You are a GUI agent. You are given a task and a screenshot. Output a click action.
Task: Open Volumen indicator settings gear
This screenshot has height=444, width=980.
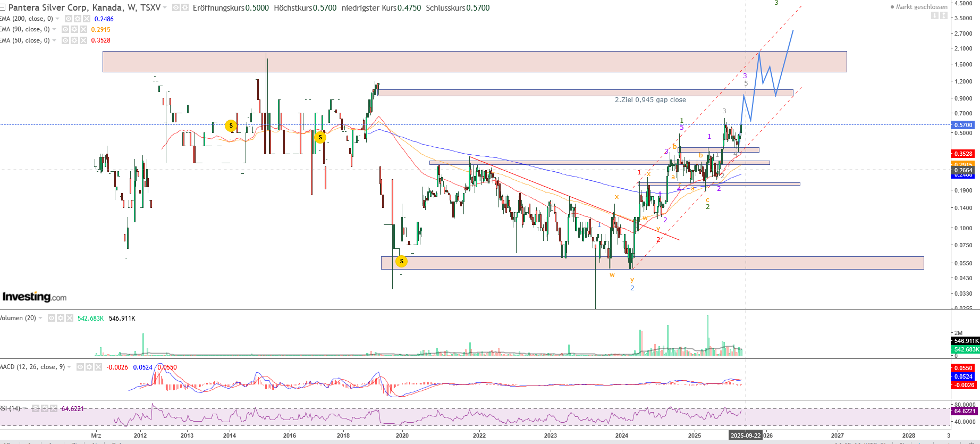(61, 318)
